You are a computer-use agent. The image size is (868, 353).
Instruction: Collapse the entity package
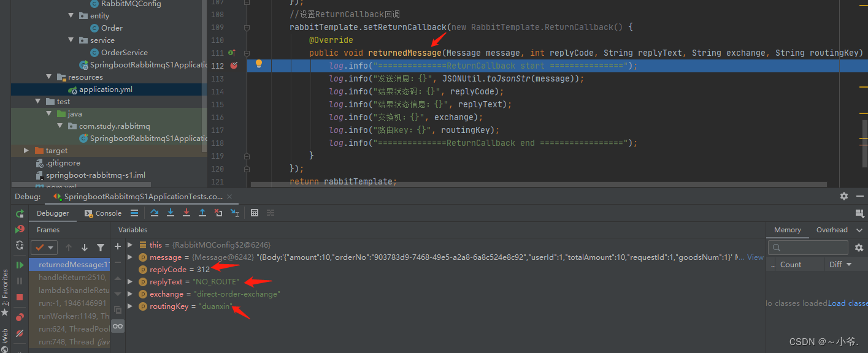point(71,16)
